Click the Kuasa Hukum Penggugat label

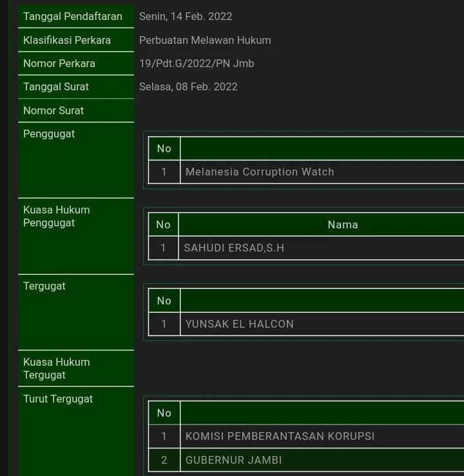tap(57, 216)
